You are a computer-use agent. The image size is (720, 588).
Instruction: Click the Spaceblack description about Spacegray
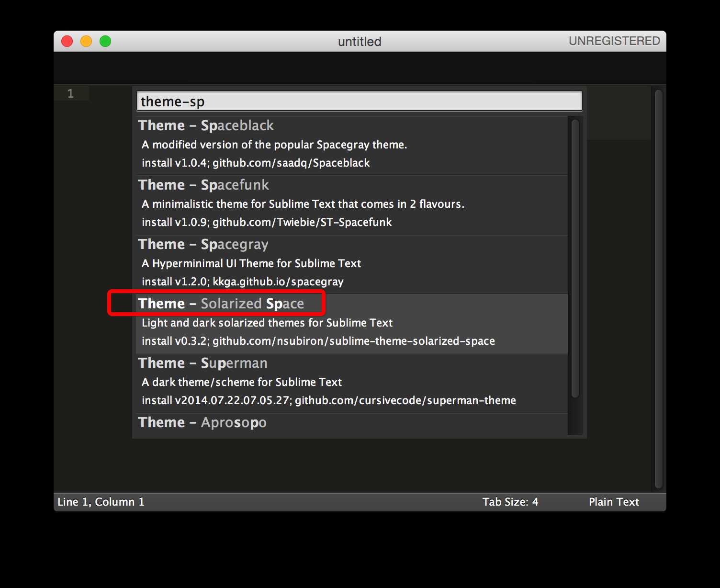tap(274, 145)
